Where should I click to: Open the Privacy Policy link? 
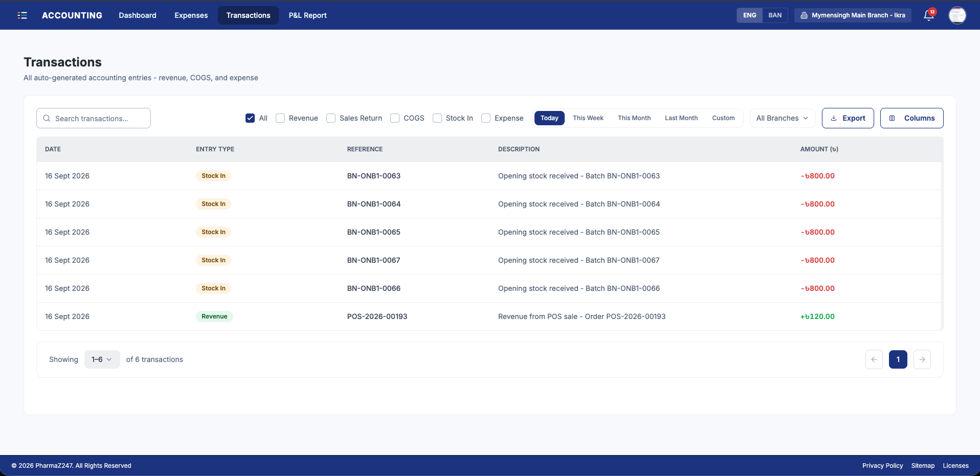[882, 466]
